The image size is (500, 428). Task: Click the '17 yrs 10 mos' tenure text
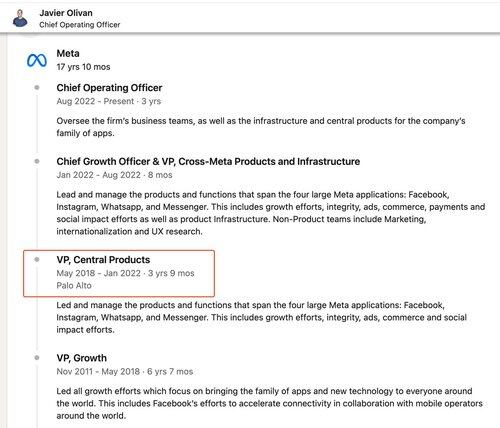83,67
